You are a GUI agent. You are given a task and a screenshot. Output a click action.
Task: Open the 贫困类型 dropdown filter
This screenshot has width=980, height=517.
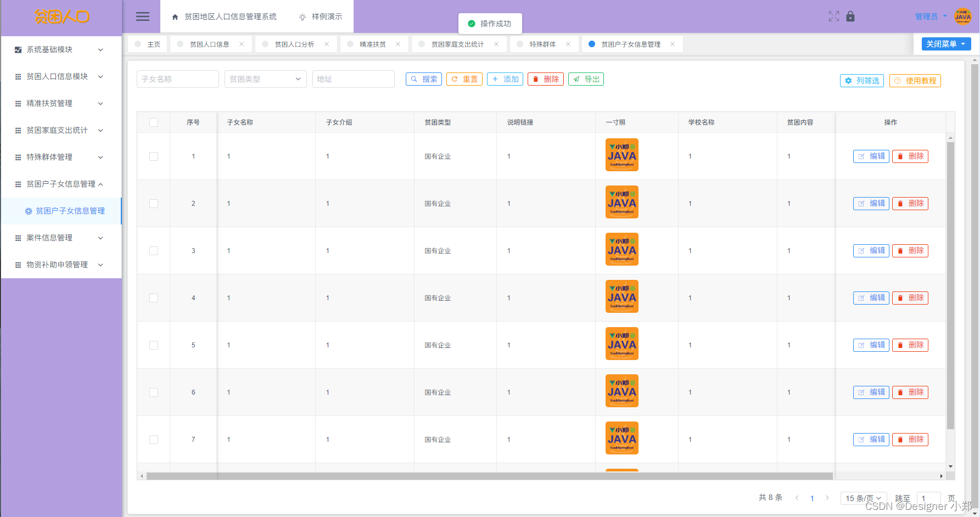click(x=266, y=79)
